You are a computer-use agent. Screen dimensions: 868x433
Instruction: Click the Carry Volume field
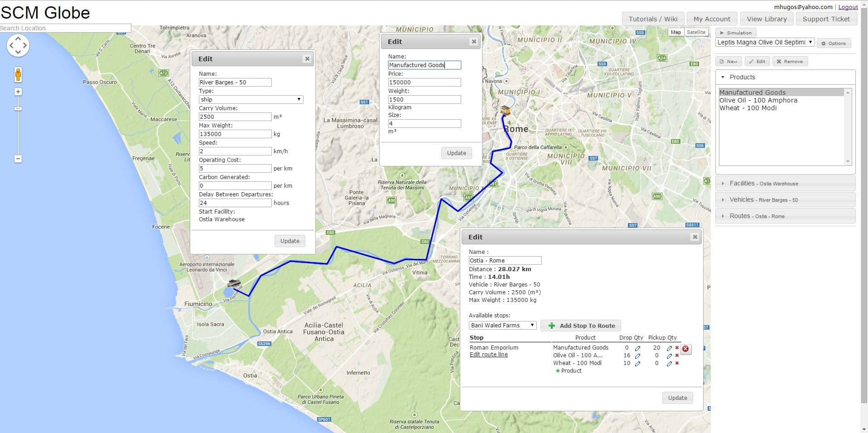point(235,117)
